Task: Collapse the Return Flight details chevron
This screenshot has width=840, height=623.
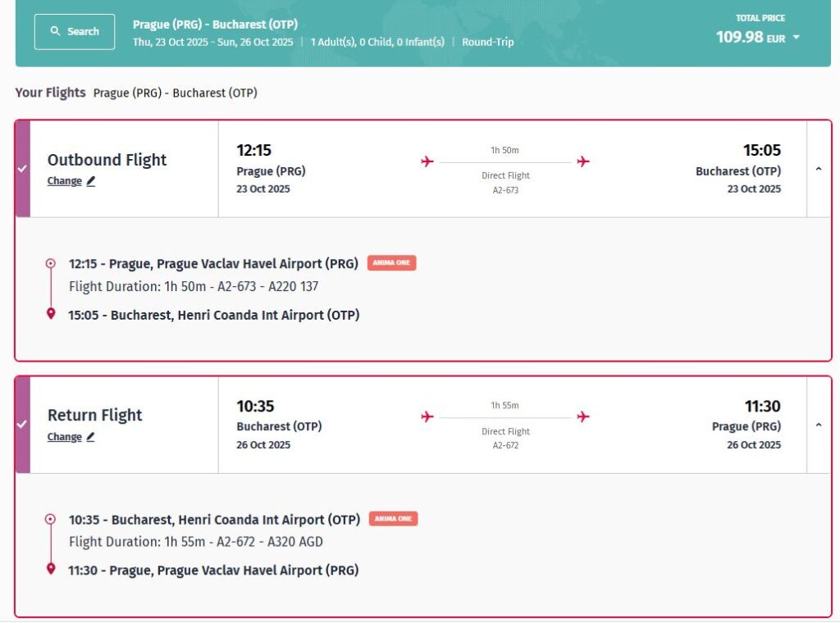Action: (x=819, y=425)
